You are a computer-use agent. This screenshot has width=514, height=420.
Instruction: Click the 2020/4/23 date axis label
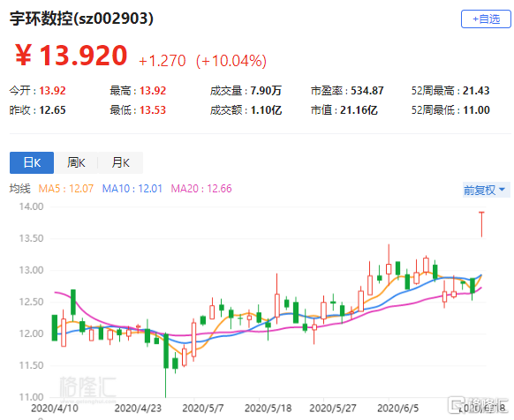[138, 409]
